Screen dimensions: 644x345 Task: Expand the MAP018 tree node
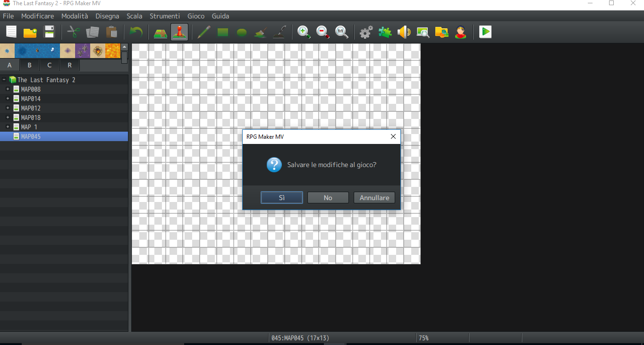click(x=8, y=118)
